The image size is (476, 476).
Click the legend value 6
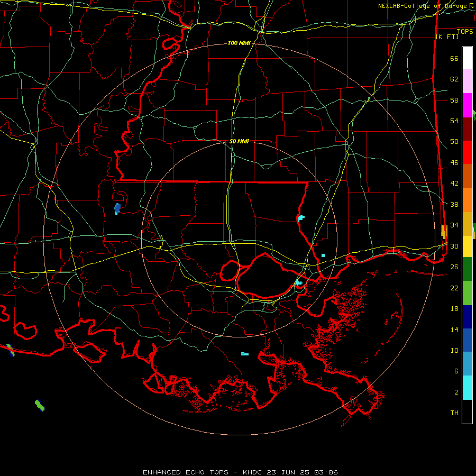[x=456, y=371]
